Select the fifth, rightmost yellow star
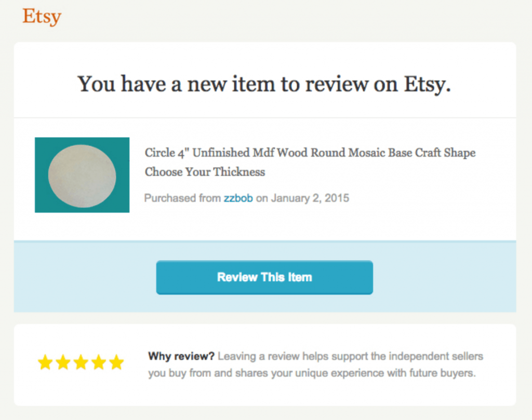 click(x=116, y=362)
